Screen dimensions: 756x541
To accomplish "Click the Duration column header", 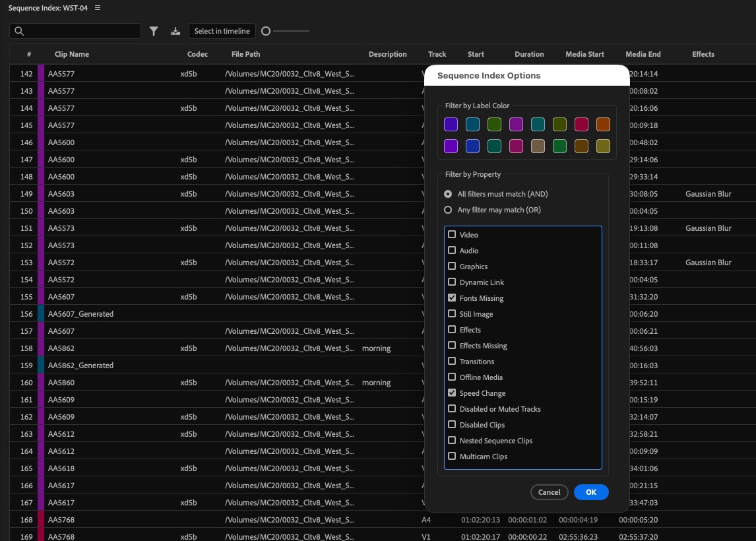I will (x=529, y=54).
